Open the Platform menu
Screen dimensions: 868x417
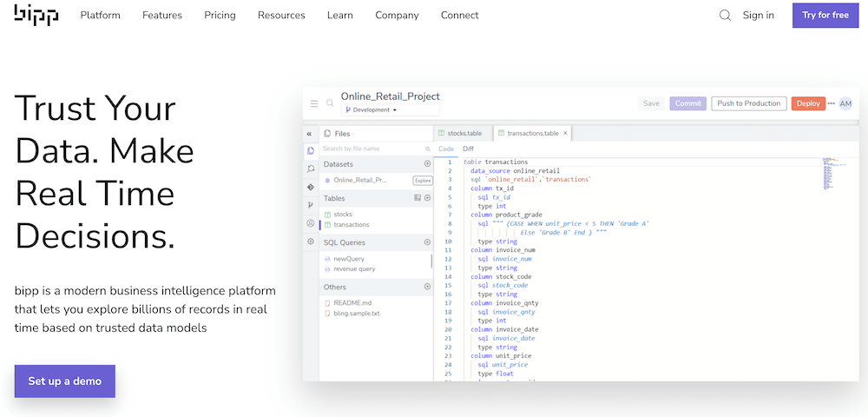click(100, 16)
